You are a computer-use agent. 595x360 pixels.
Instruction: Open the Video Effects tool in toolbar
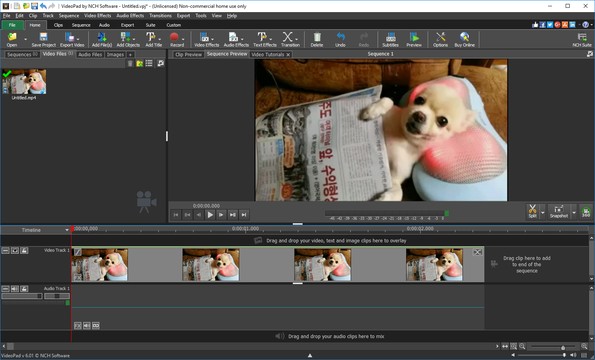point(206,39)
